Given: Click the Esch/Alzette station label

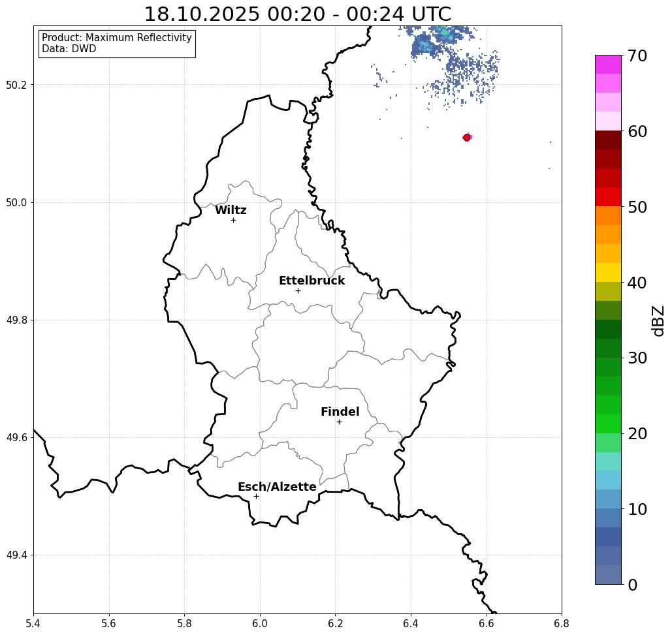Looking at the screenshot, I should 277,487.
